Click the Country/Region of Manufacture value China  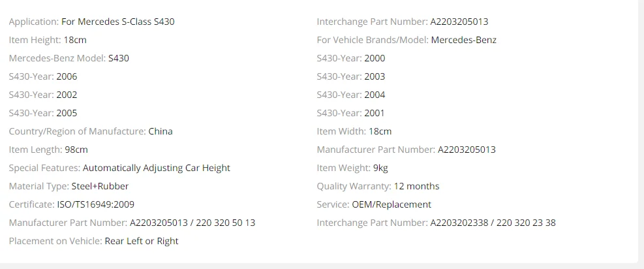point(161,131)
